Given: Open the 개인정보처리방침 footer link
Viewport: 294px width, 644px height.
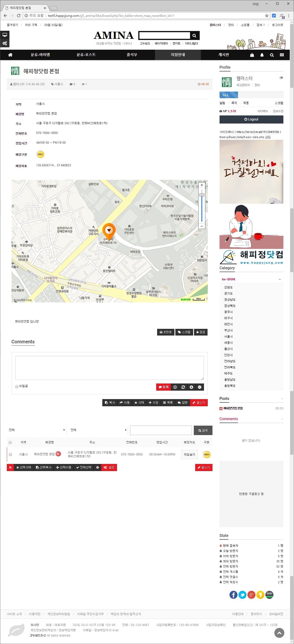Looking at the screenshot, I should pos(59,614).
